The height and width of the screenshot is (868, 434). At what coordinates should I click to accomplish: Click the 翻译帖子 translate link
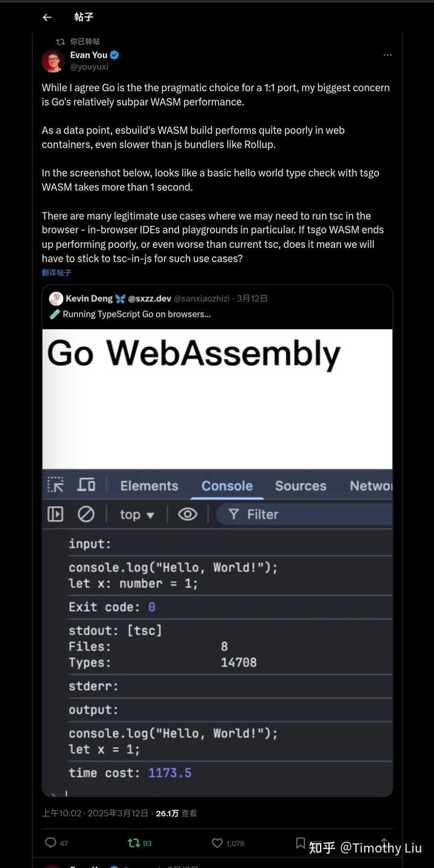[x=57, y=273]
